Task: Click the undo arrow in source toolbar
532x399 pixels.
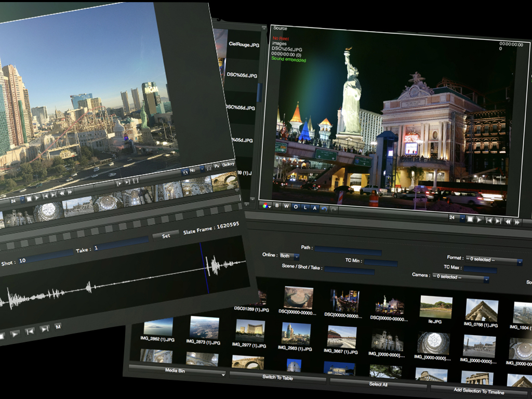Action: [324, 208]
